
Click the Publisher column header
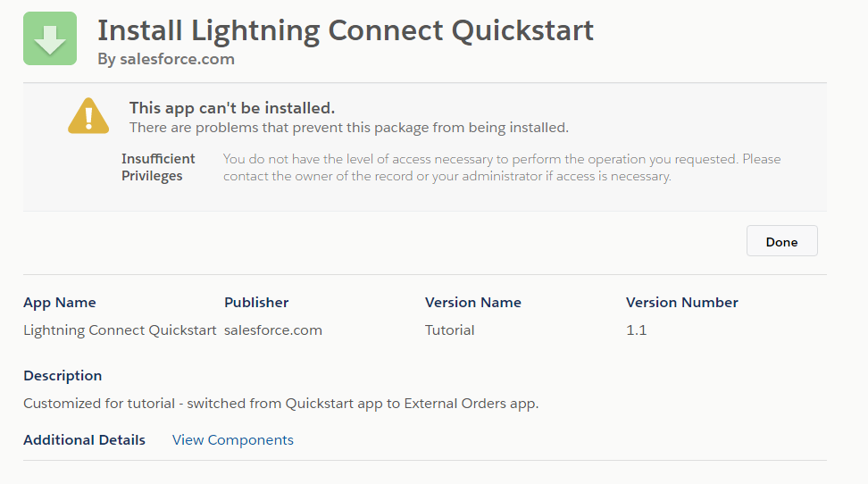tap(256, 302)
